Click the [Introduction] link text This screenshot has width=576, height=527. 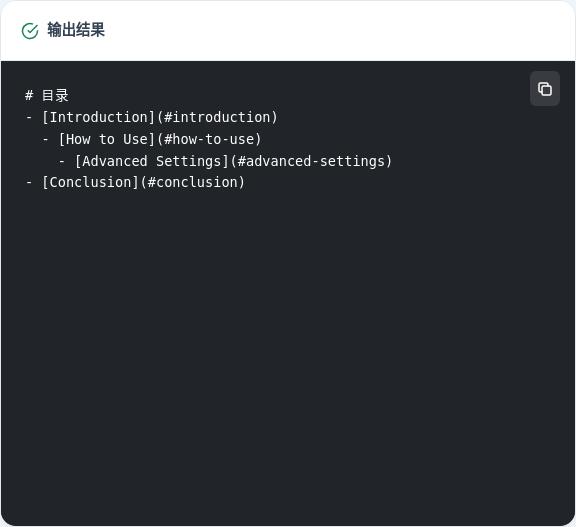point(98,117)
